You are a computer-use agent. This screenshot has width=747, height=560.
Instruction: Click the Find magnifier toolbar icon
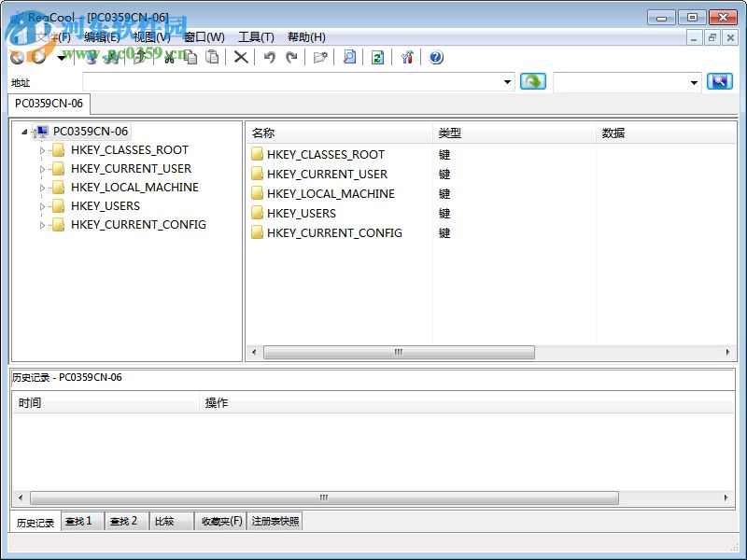[349, 57]
